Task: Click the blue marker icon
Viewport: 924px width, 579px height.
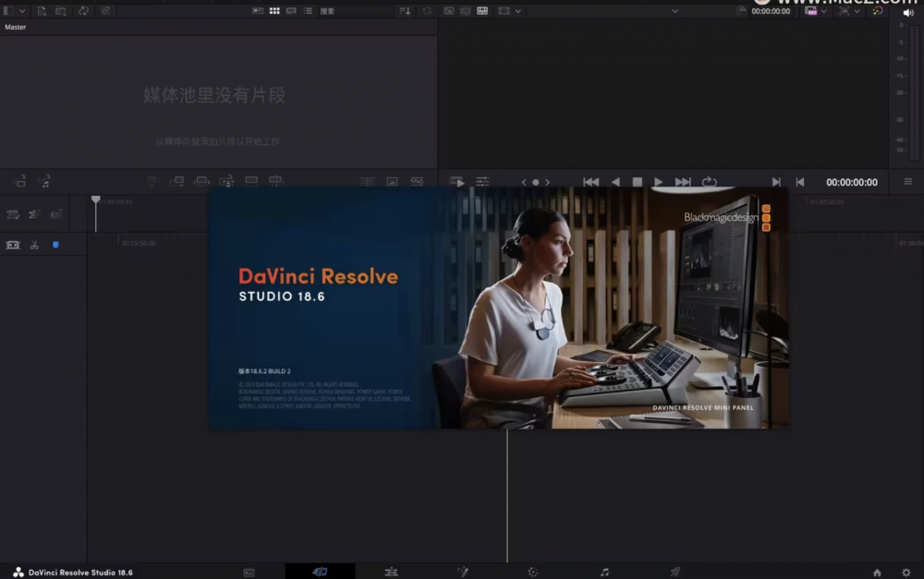Action: 55,245
